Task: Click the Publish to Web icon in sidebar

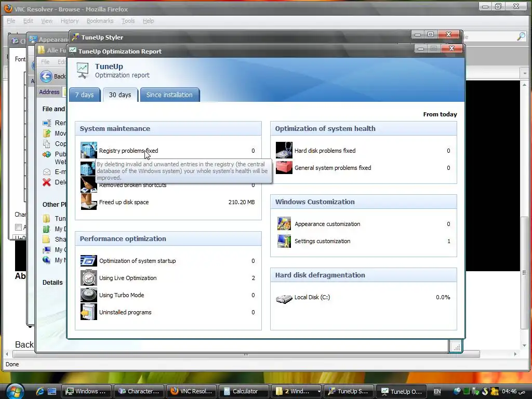Action: pos(46,154)
